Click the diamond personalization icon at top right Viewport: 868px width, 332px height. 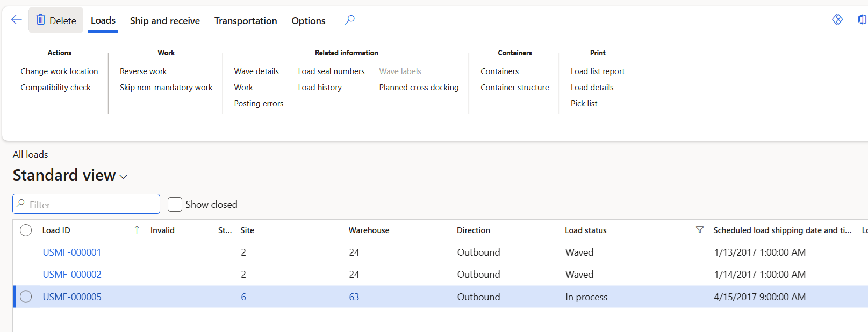point(837,19)
